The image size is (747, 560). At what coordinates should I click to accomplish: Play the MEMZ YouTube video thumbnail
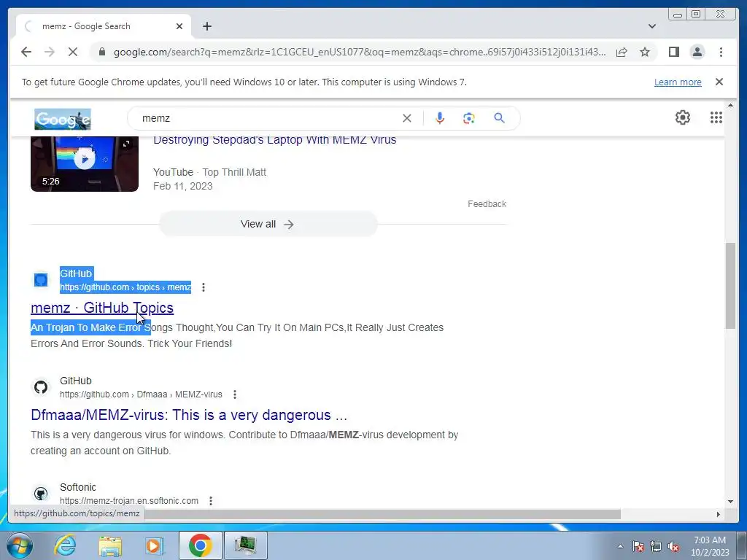click(85, 163)
